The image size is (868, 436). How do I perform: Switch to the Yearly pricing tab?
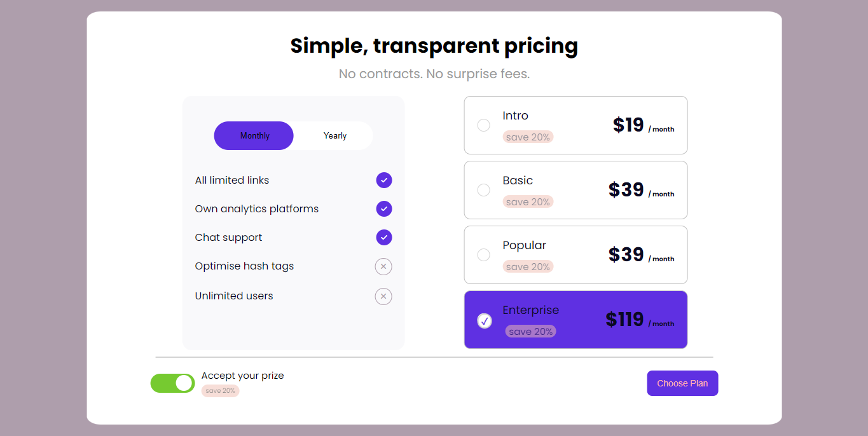[x=334, y=135]
